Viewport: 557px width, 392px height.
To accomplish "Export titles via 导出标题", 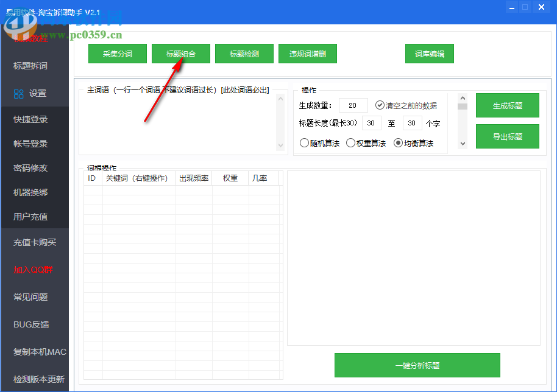I will click(x=508, y=136).
